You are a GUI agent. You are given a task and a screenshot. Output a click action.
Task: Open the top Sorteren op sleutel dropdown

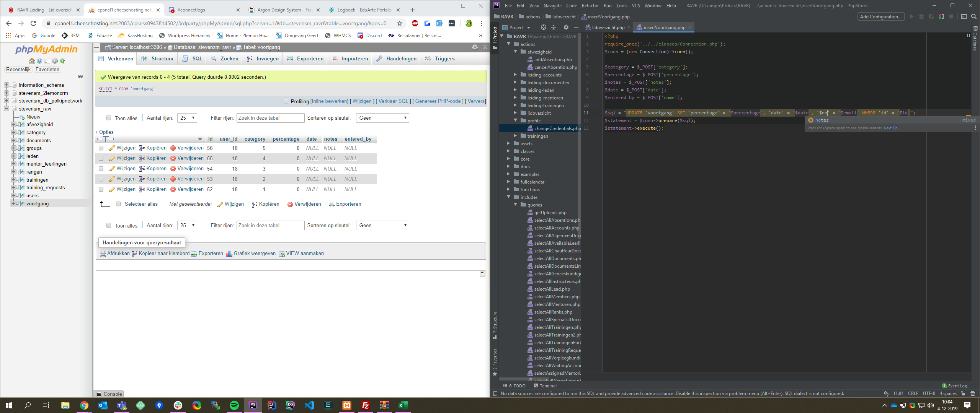coord(382,118)
